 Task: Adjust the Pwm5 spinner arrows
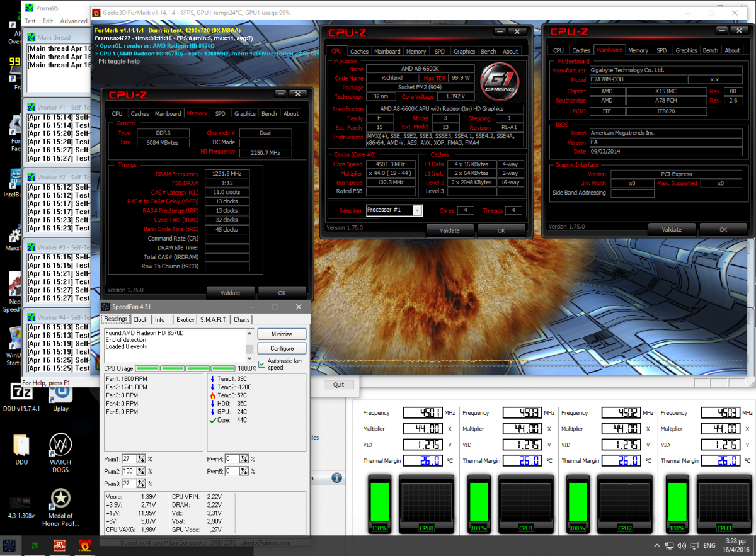[244, 471]
